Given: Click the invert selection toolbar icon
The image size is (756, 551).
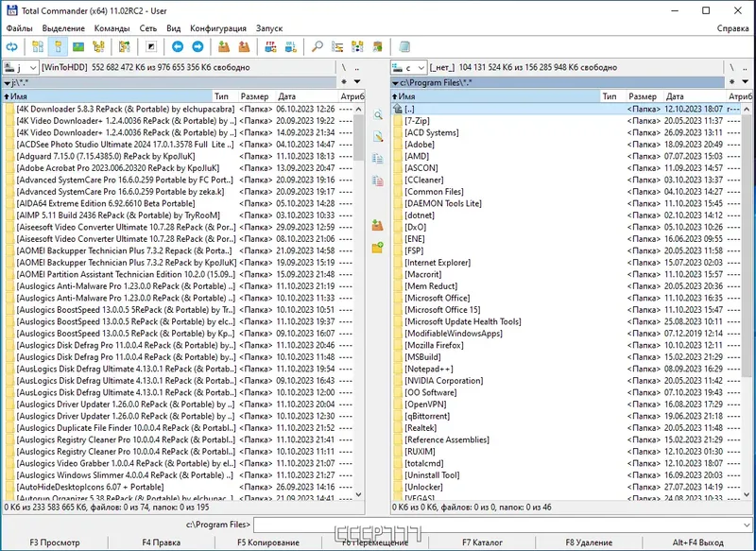Looking at the screenshot, I should [151, 46].
